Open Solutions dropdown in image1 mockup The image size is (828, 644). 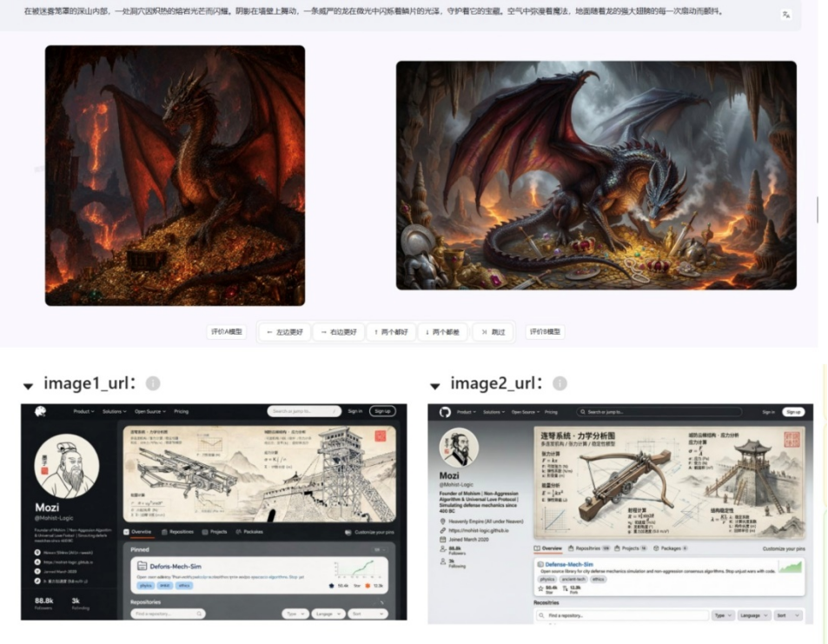pyautogui.click(x=114, y=412)
